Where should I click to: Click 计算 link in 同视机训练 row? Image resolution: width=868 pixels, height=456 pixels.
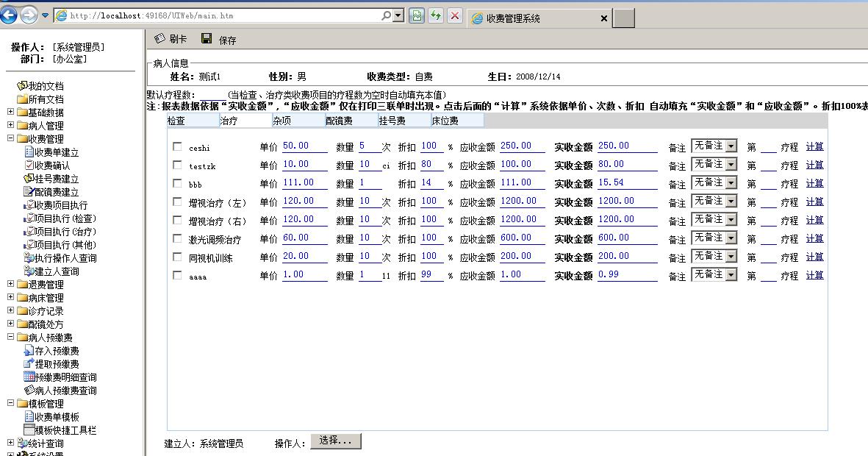[814, 257]
